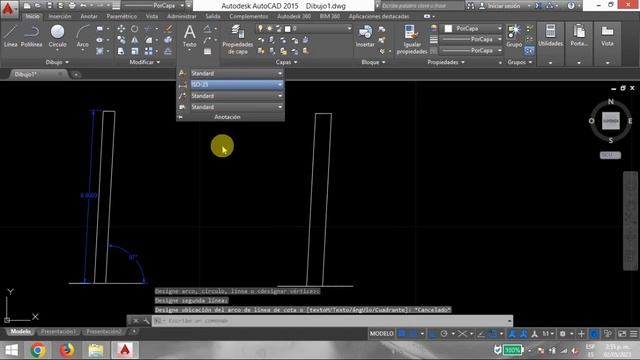The height and width of the screenshot is (360, 640).
Task: Click the Modelo layout tab
Action: (20, 331)
